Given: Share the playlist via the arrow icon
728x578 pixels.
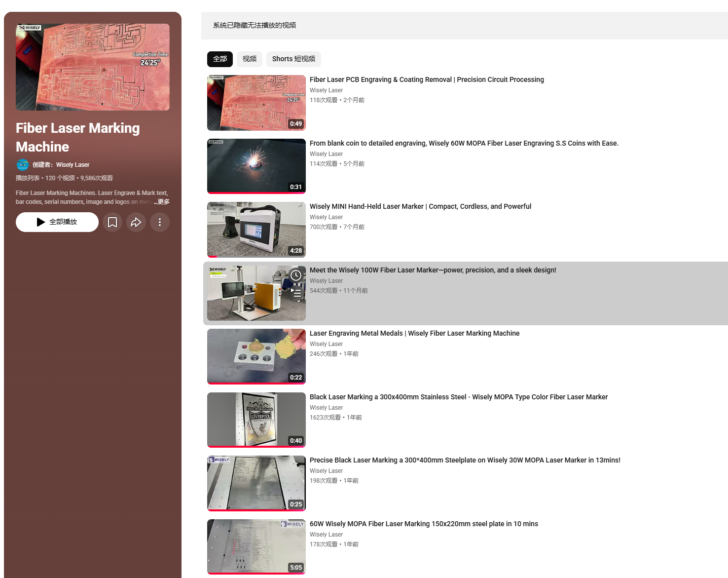Looking at the screenshot, I should (136, 222).
